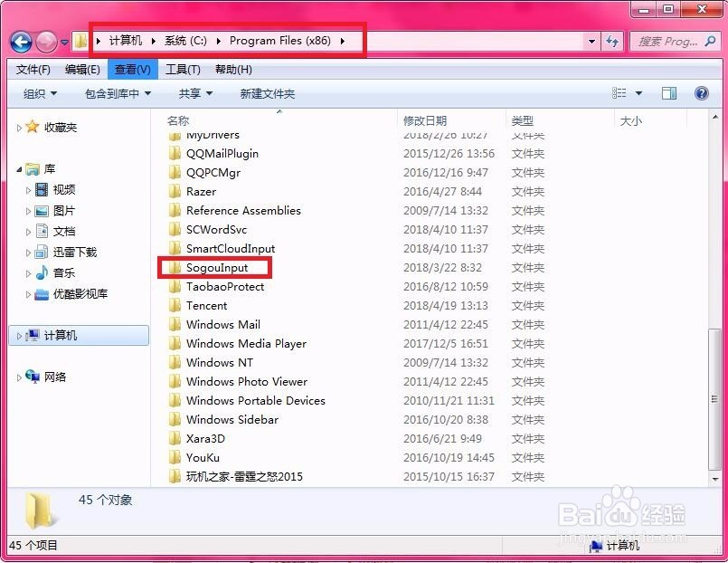Click the back navigation arrow
The height and width of the screenshot is (563, 728).
pyautogui.click(x=20, y=42)
